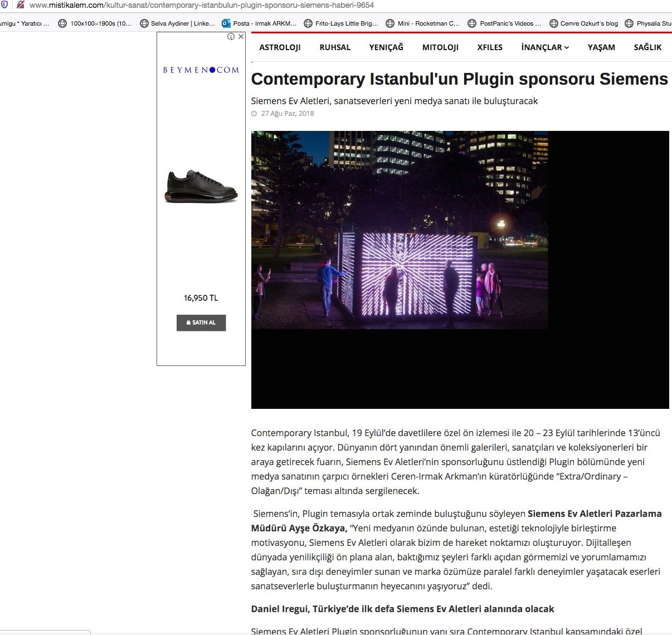Viewport: 672px width, 635px height.
Task: Click the subheading Daniel Iregui, Türkiye'de ilk defa
Action: tap(403, 609)
